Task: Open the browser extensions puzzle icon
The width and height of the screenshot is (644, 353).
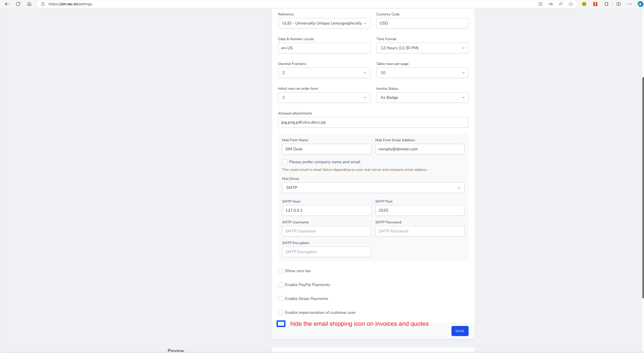Action: 606,4
